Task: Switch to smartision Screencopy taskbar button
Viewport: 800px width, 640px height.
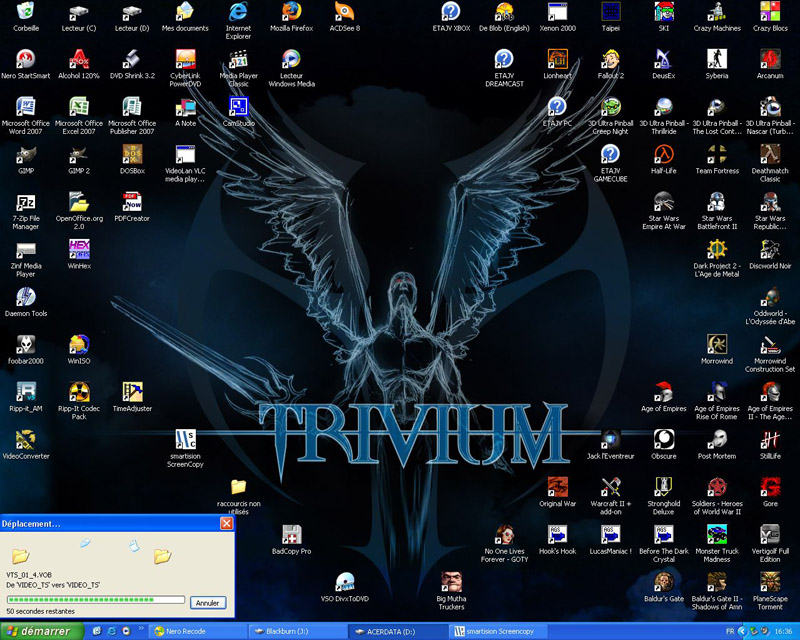Action: click(x=498, y=631)
